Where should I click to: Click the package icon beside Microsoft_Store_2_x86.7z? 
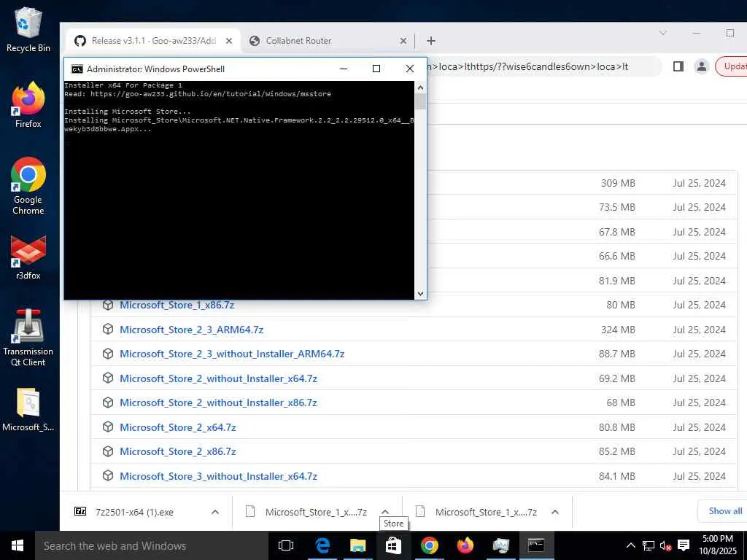108,451
